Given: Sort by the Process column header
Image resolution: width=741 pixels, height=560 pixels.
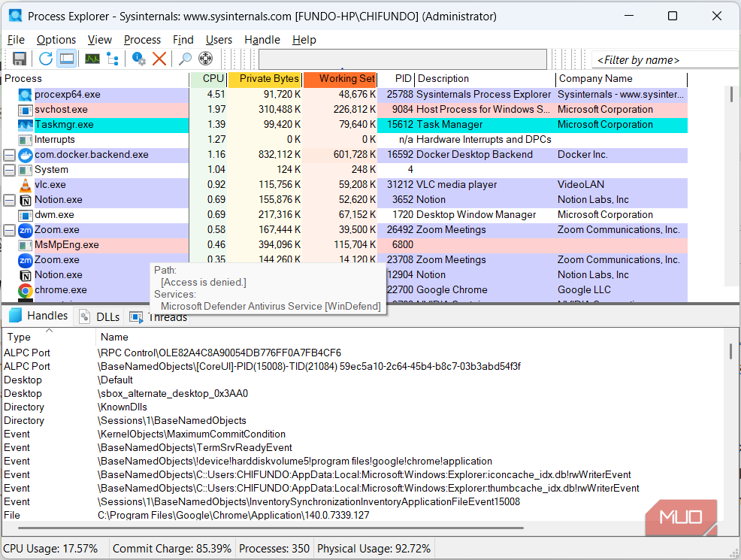Looking at the screenshot, I should tap(95, 79).
